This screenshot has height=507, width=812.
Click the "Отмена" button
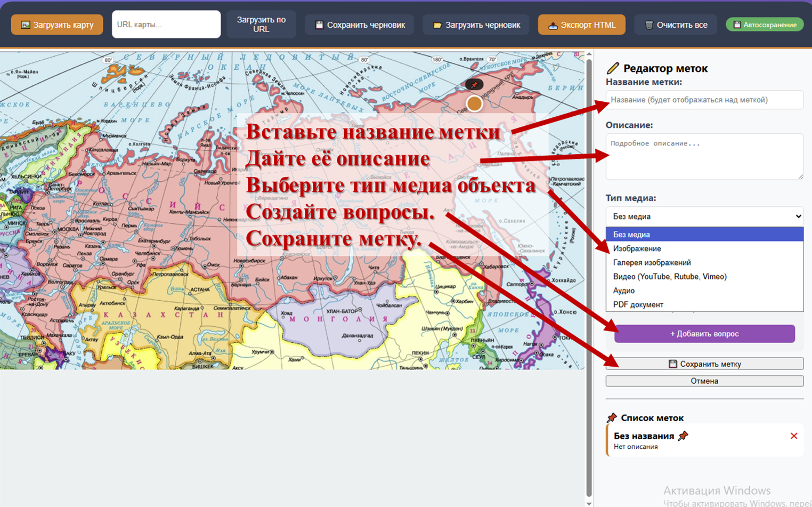point(704,381)
